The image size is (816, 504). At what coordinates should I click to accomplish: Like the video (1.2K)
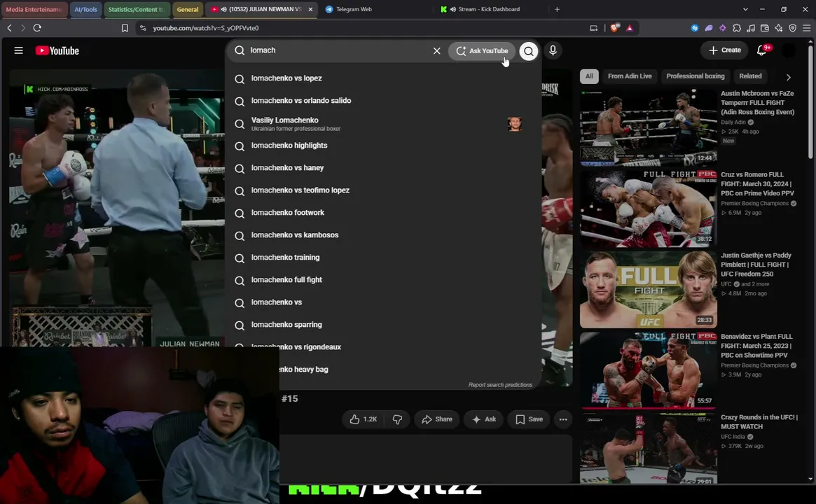coord(364,419)
